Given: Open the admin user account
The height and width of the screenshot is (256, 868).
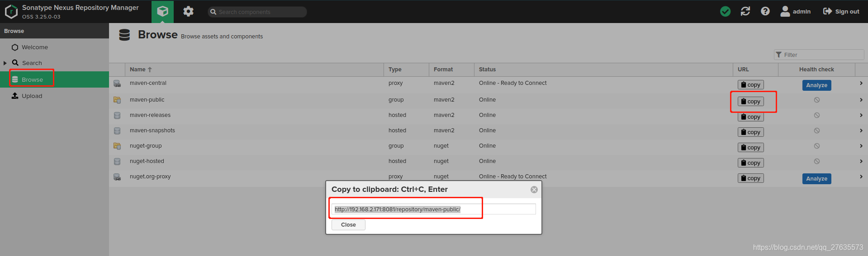Looking at the screenshot, I should point(796,11).
